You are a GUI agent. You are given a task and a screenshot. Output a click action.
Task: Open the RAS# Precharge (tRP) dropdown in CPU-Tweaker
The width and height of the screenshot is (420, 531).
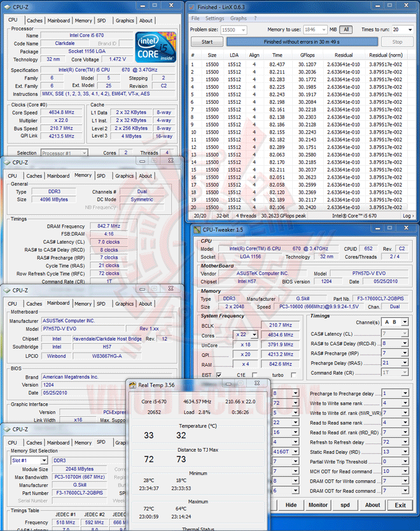pyautogui.click(x=405, y=353)
